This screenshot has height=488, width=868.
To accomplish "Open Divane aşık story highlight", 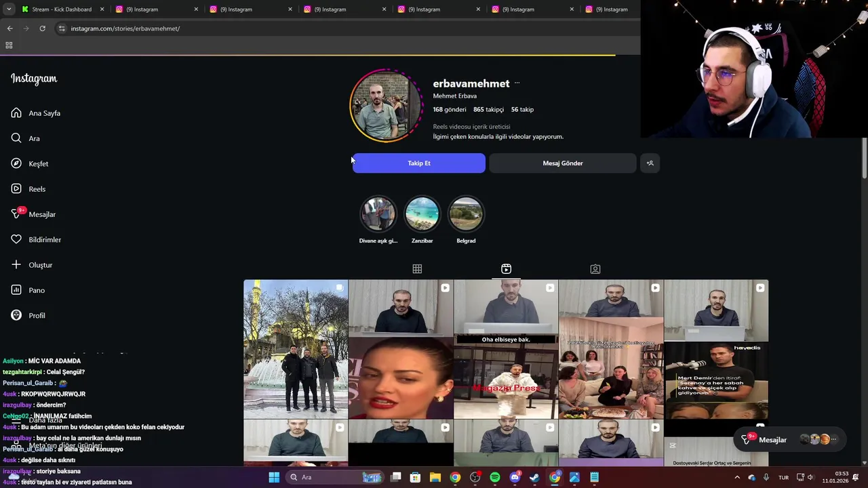I will click(378, 220).
